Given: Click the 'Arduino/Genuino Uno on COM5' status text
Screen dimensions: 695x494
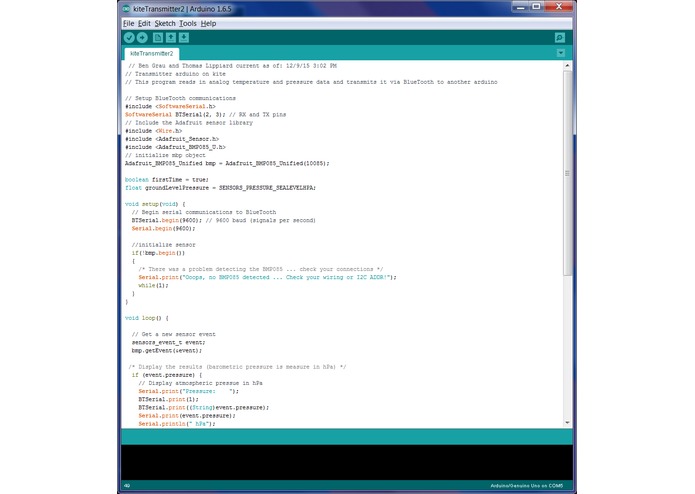Looking at the screenshot, I should tap(527, 486).
